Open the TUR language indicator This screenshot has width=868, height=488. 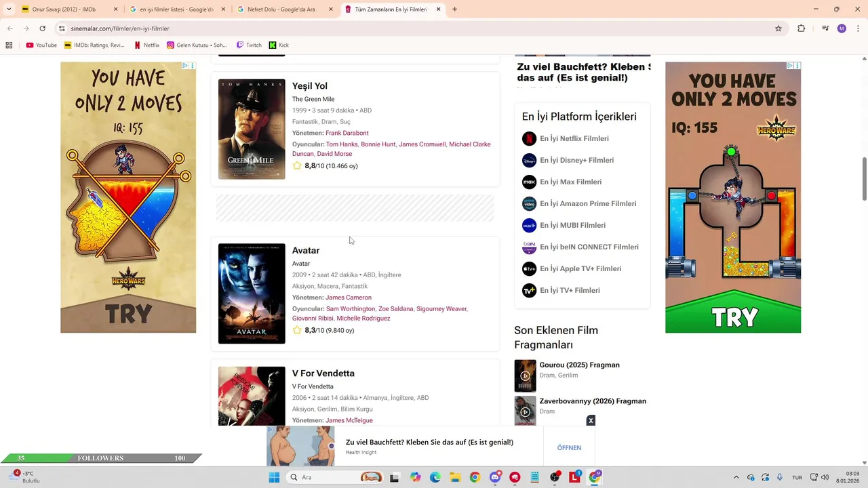[x=797, y=477]
